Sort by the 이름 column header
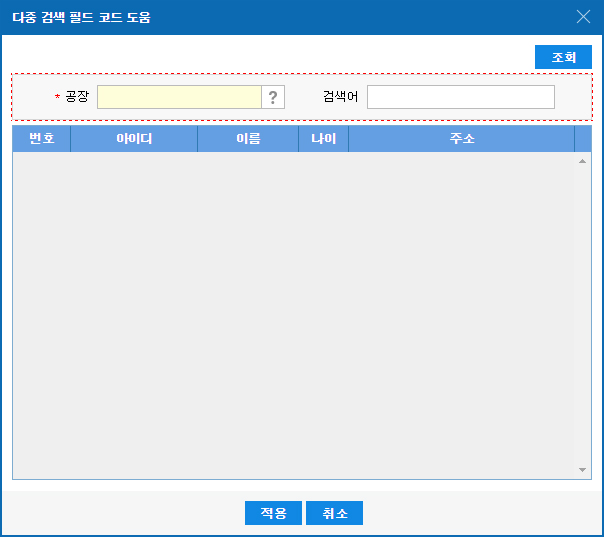Viewport: 604px width, 537px height. click(248, 138)
